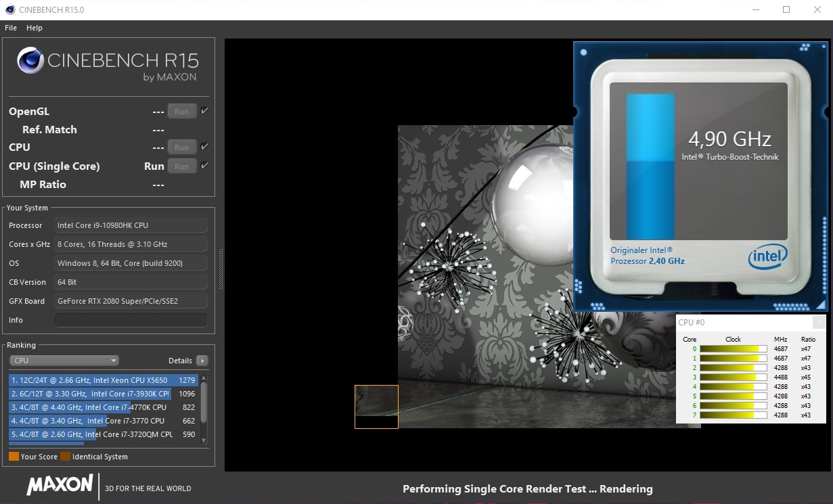Click the empty Info input field
The height and width of the screenshot is (504, 833).
pyautogui.click(x=131, y=320)
